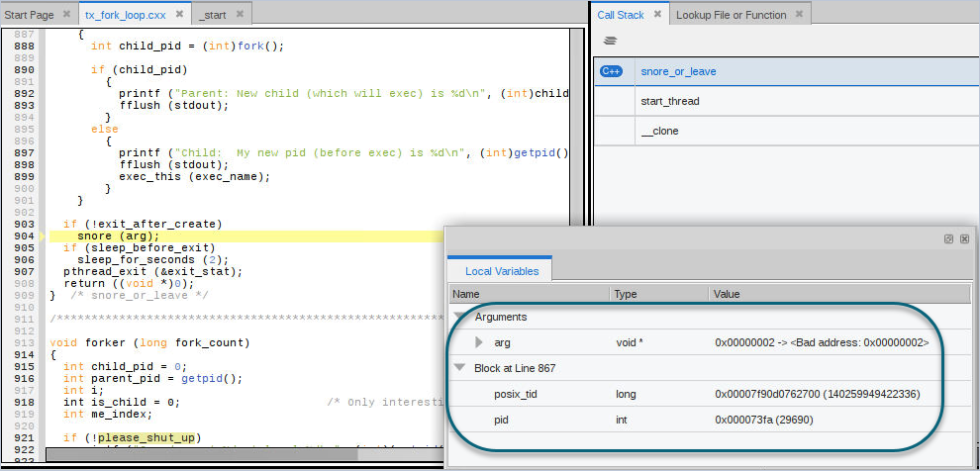Close the tx_fork_loop.cxx tab

pyautogui.click(x=179, y=15)
